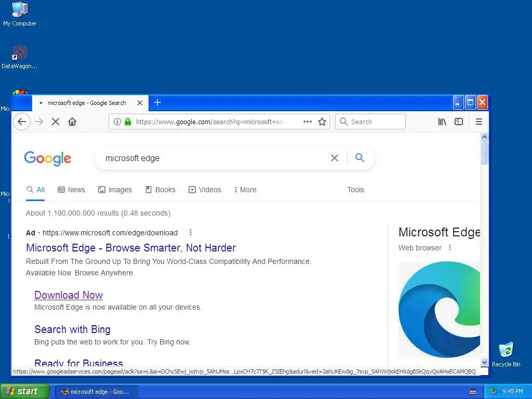Viewport: 532px width, 399px height.
Task: Click the blue Google search magnifier button
Action: (x=360, y=158)
